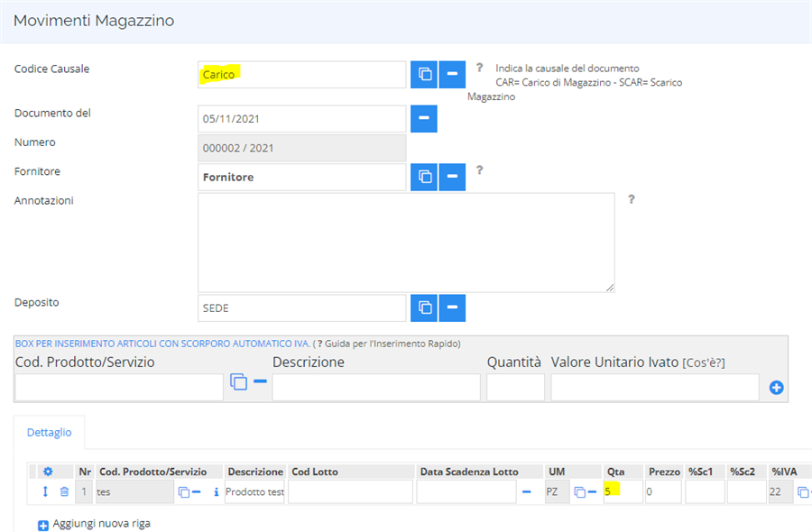812x532 pixels.
Task: Show help for Codice Causale question mark
Action: (480, 68)
